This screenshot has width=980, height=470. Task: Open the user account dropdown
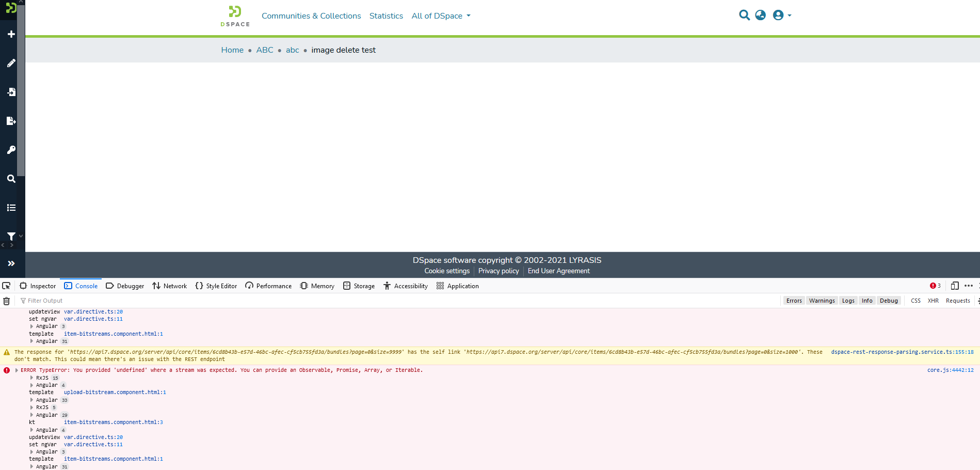tap(781, 15)
